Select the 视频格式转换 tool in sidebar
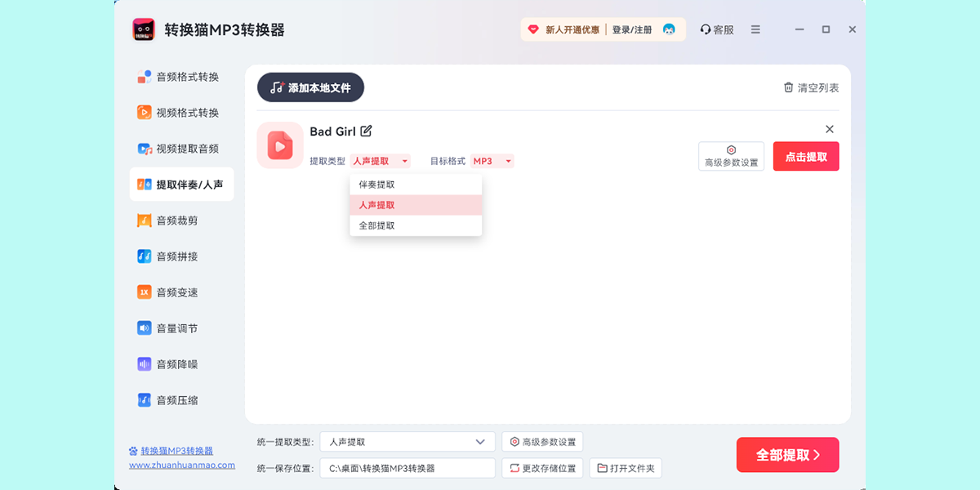Viewport: 980px width, 490px height. [179, 113]
